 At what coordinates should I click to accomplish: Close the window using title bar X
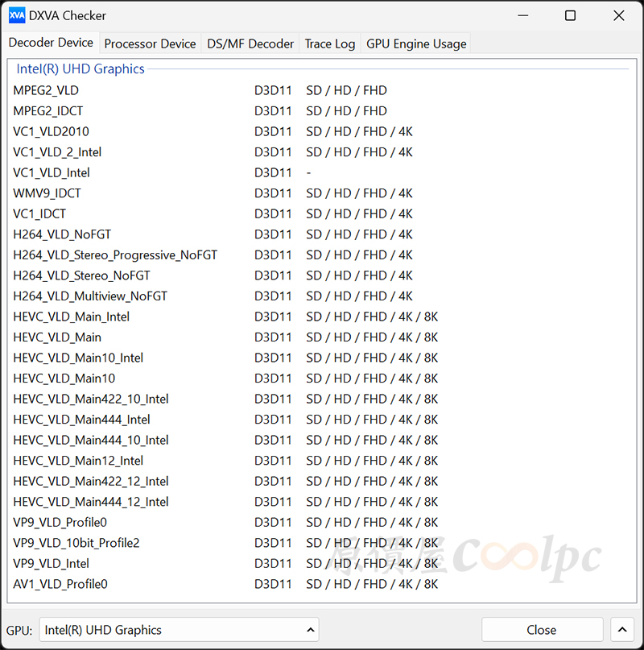coord(619,16)
